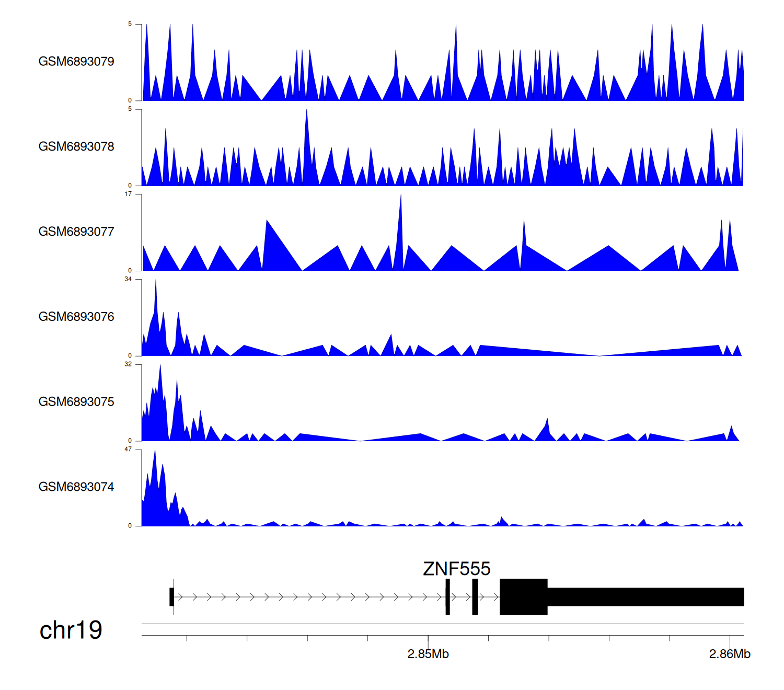
Task: Click the GSM6893075 track label
Action: pos(76,402)
